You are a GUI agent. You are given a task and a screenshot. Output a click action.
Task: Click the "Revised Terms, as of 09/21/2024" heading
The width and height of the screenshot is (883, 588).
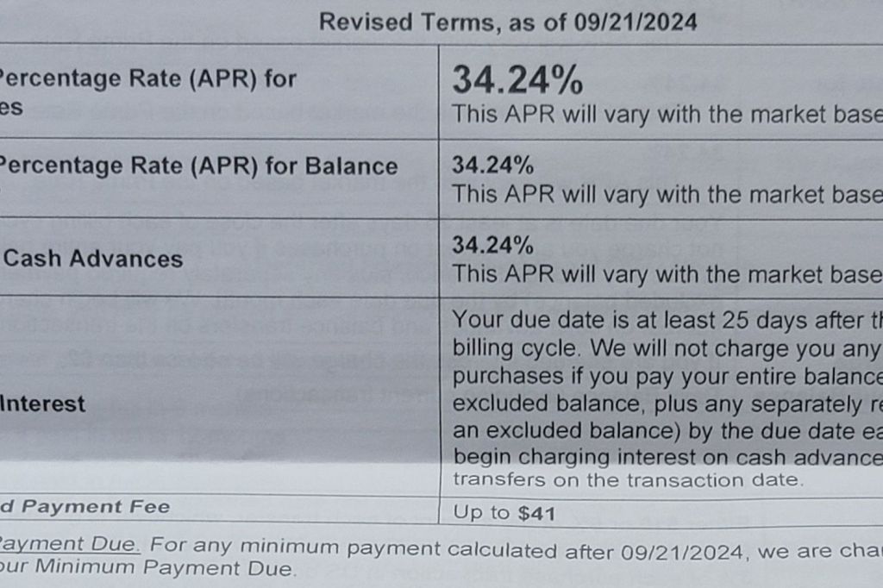point(507,22)
